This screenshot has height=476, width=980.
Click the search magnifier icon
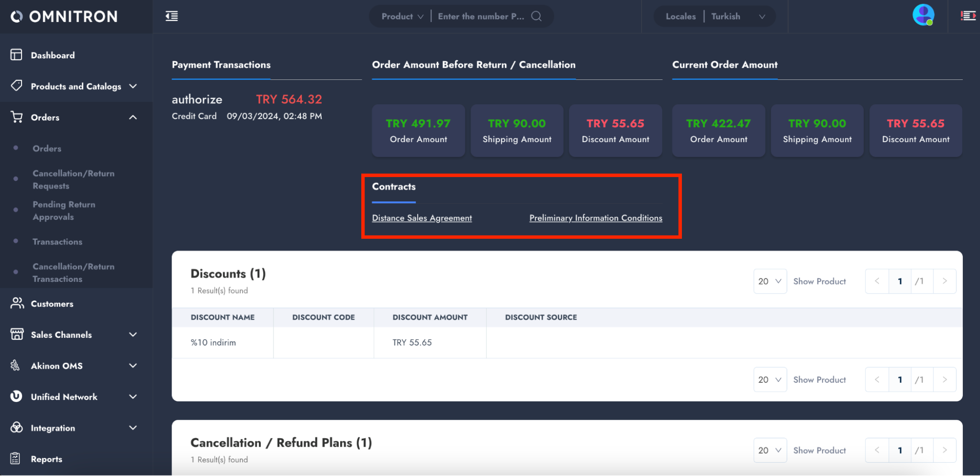coord(536,16)
